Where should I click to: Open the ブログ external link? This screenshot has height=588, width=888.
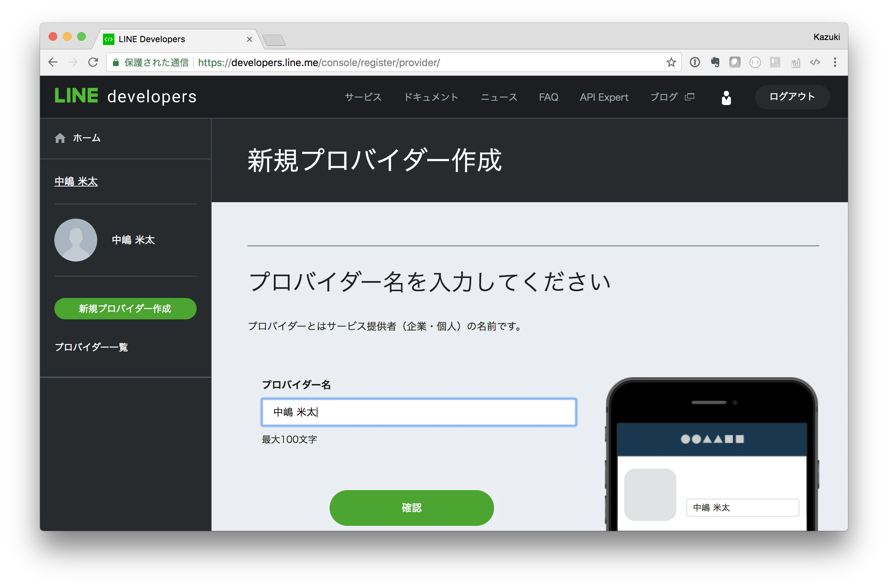tap(672, 97)
